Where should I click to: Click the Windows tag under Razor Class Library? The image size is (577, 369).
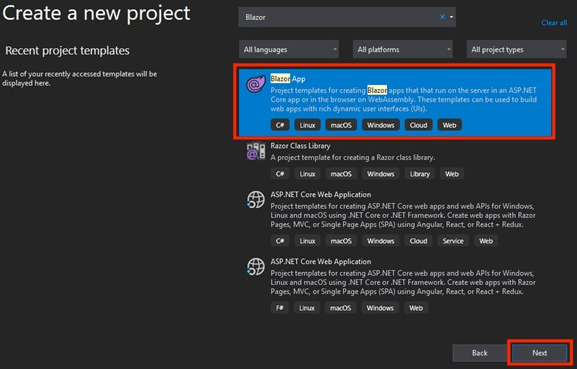[380, 174]
